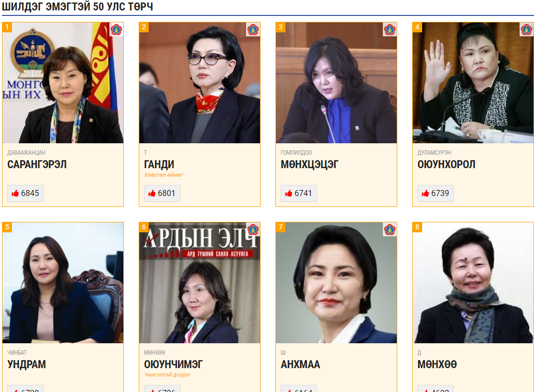Click party emblem on Сарангэрэл's card
The height and width of the screenshot is (392, 534).
click(x=116, y=30)
